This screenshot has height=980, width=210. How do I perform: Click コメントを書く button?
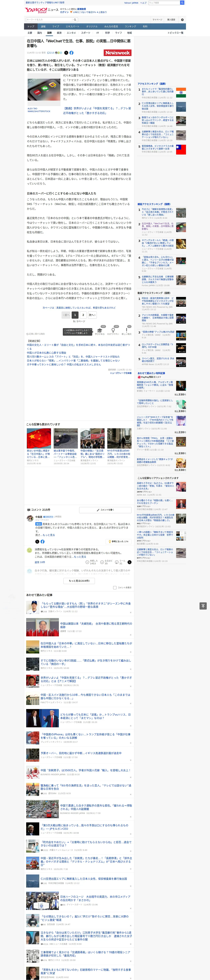click(105, 510)
